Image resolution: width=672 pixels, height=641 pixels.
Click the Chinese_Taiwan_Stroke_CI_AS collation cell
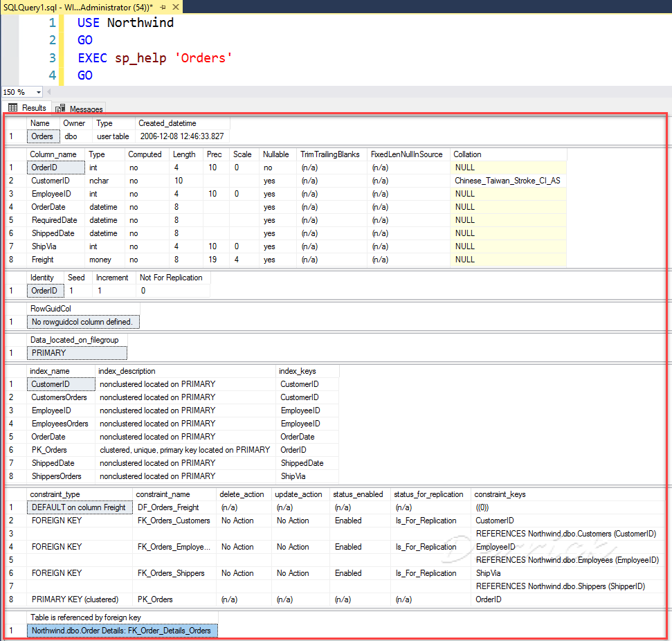[x=507, y=180]
